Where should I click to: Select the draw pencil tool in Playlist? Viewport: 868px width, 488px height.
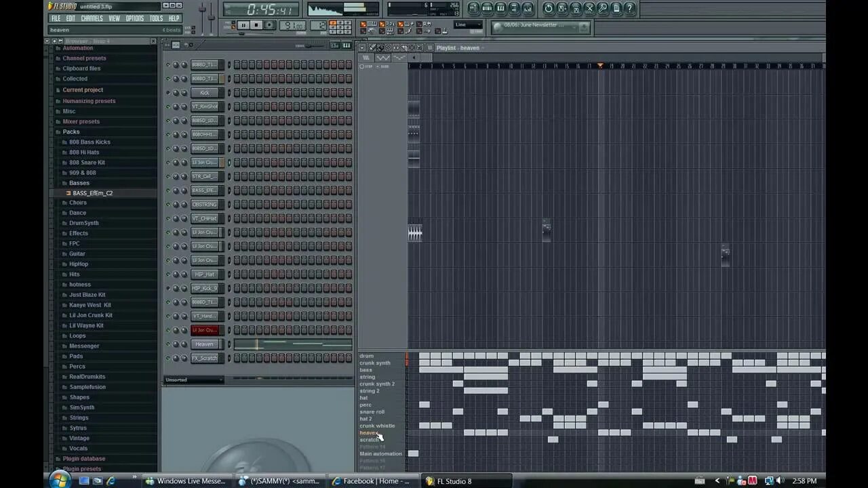coord(372,47)
